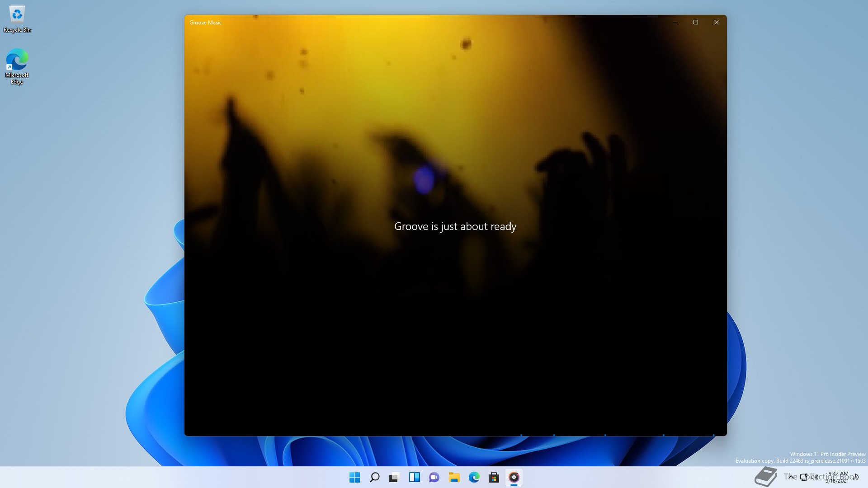Click the "Groove is just about ready" message
Viewport: 868px width, 488px height.
[x=455, y=226]
